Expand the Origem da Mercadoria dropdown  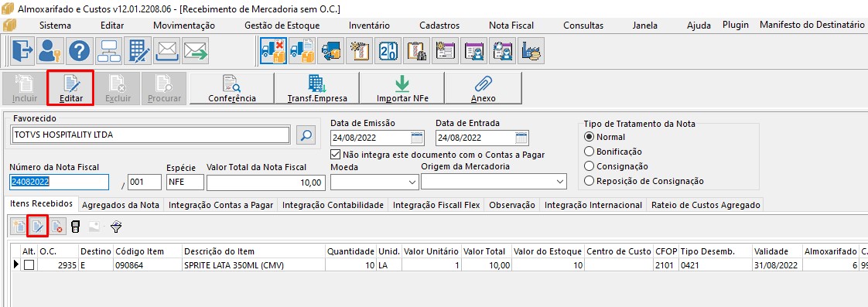coord(559,182)
